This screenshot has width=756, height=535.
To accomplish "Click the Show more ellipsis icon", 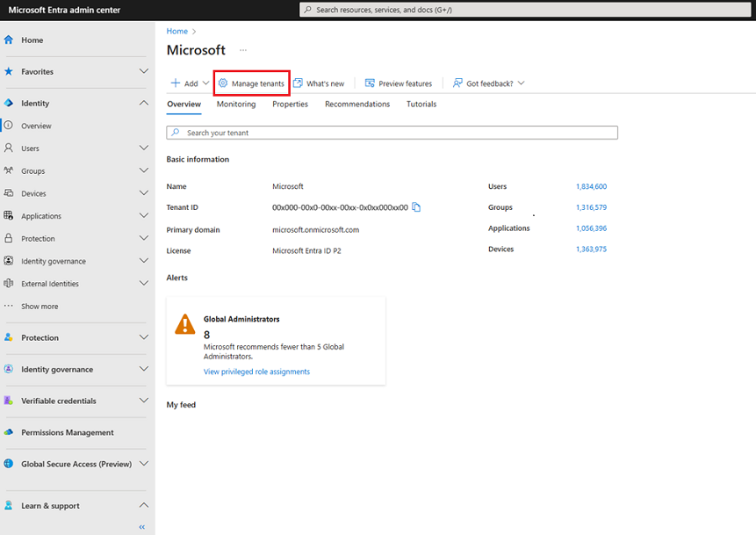I will click(9, 306).
